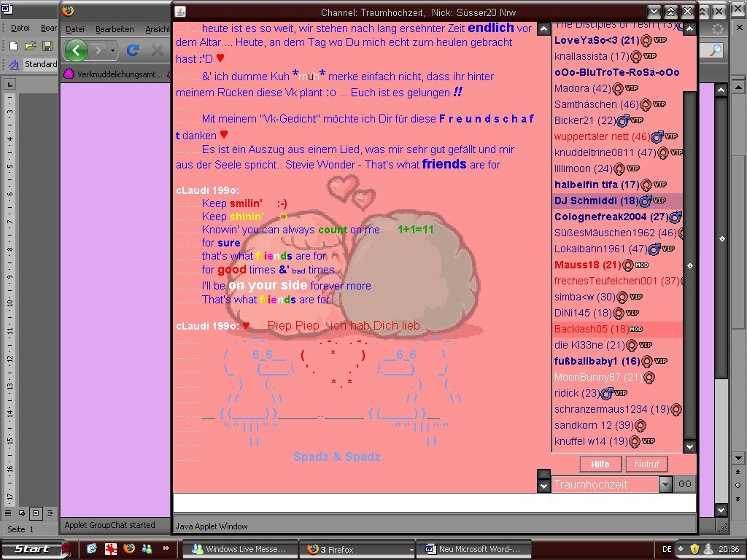This screenshot has width=747, height=560.
Task: Select user wuppertaler nett in list
Action: tap(616, 136)
